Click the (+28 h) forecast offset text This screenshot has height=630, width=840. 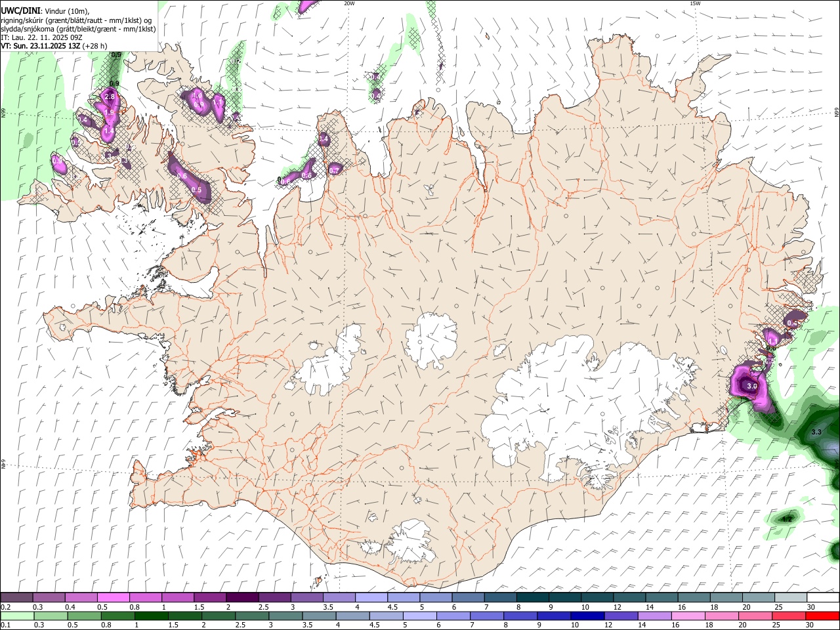95,46
